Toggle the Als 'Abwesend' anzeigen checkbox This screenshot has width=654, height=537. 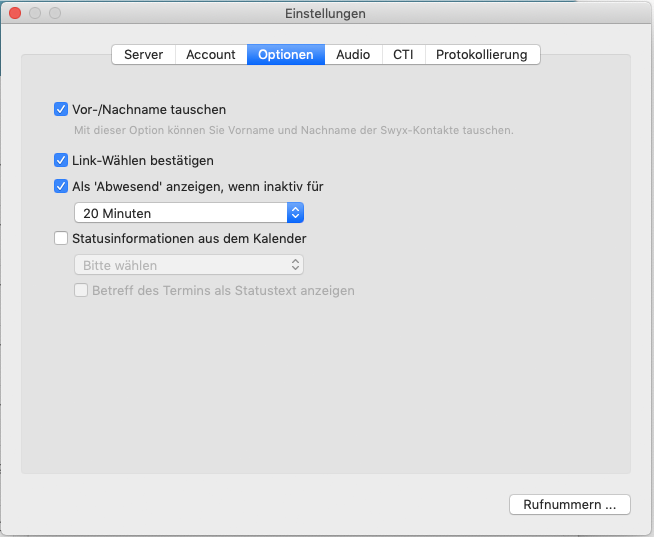coord(61,186)
